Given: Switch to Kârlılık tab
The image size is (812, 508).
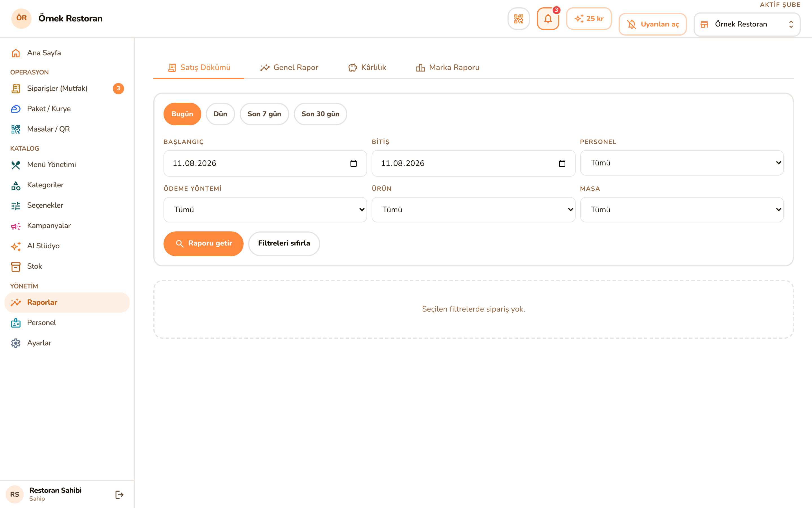Looking at the screenshot, I should point(367,67).
